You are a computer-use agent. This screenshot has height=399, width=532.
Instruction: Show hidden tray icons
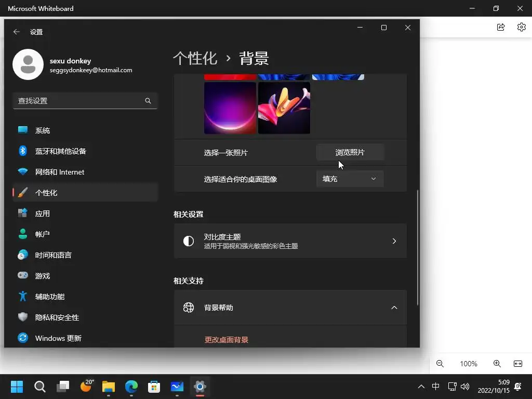(x=421, y=387)
